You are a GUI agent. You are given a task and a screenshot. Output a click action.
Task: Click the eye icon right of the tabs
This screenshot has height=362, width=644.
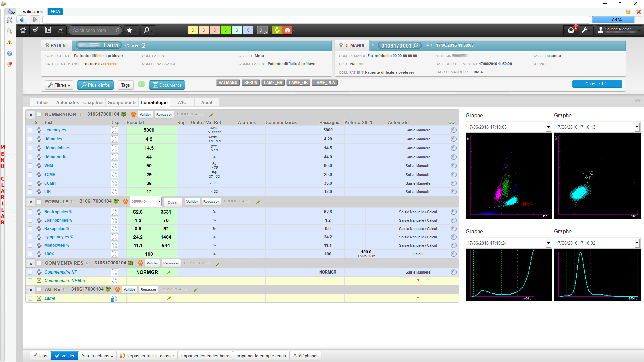(638, 101)
